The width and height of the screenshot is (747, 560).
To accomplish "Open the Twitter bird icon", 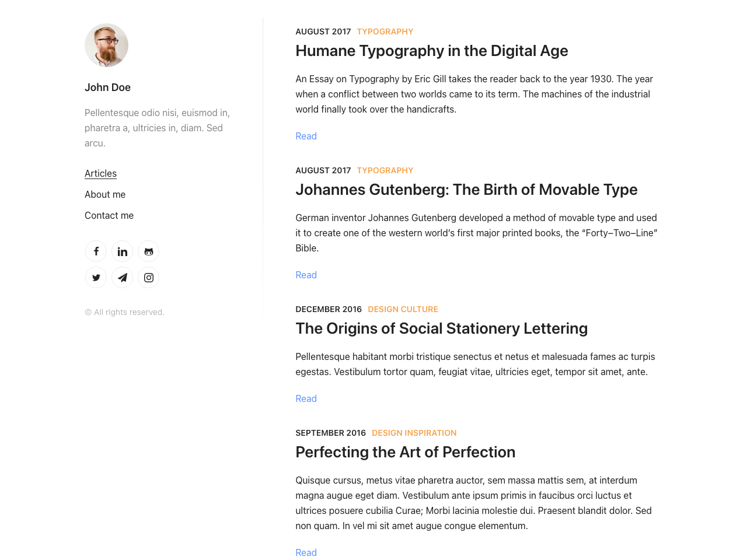I will [96, 278].
